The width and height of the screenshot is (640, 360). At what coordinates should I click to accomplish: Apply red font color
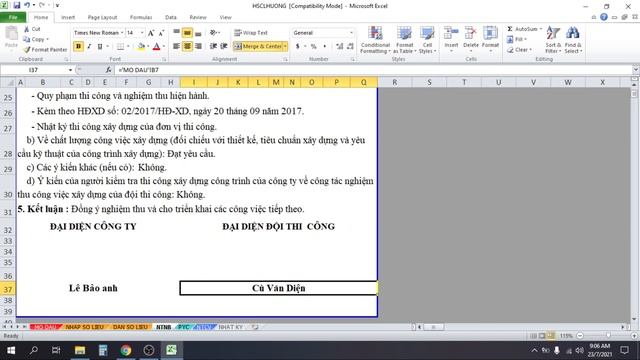(156, 47)
